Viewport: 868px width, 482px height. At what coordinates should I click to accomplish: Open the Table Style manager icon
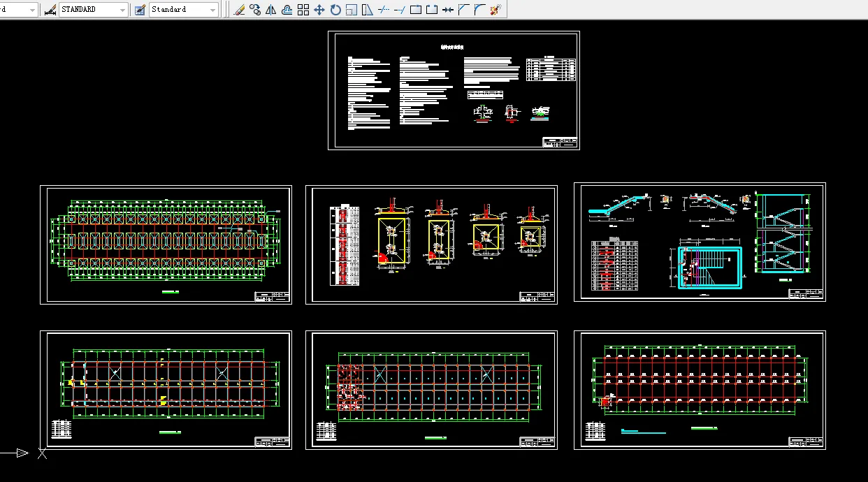tap(140, 10)
